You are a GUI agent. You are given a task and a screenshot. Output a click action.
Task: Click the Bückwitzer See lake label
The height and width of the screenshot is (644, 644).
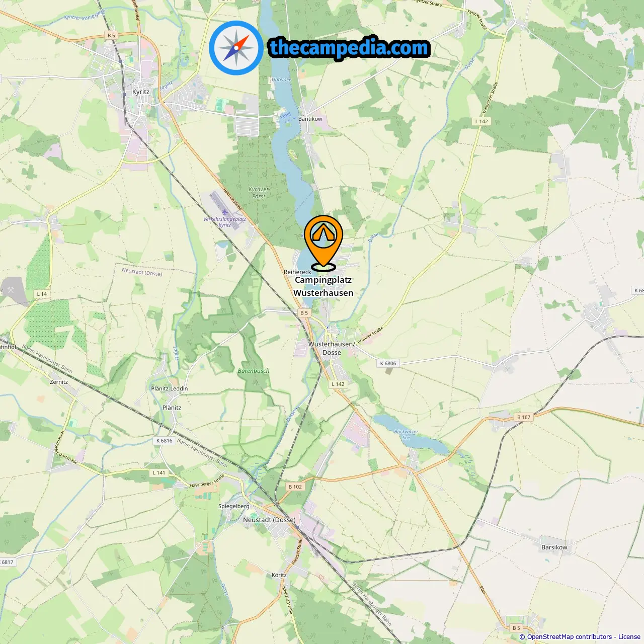406,435
